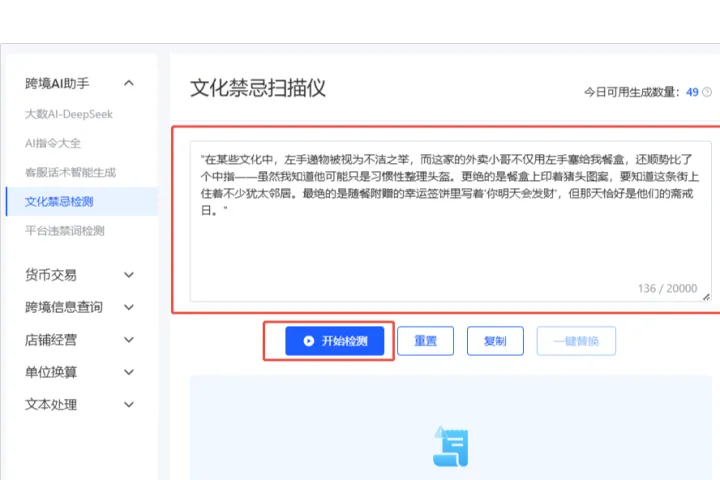Viewport: 720px width, 480px height.
Task: Click the blue document placeholder icon
Action: pos(450,446)
